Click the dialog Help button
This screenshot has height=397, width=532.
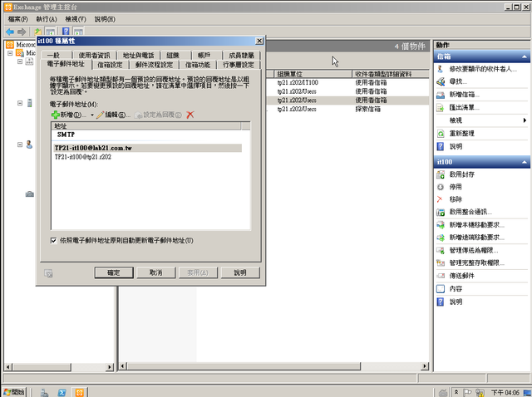[240, 273]
